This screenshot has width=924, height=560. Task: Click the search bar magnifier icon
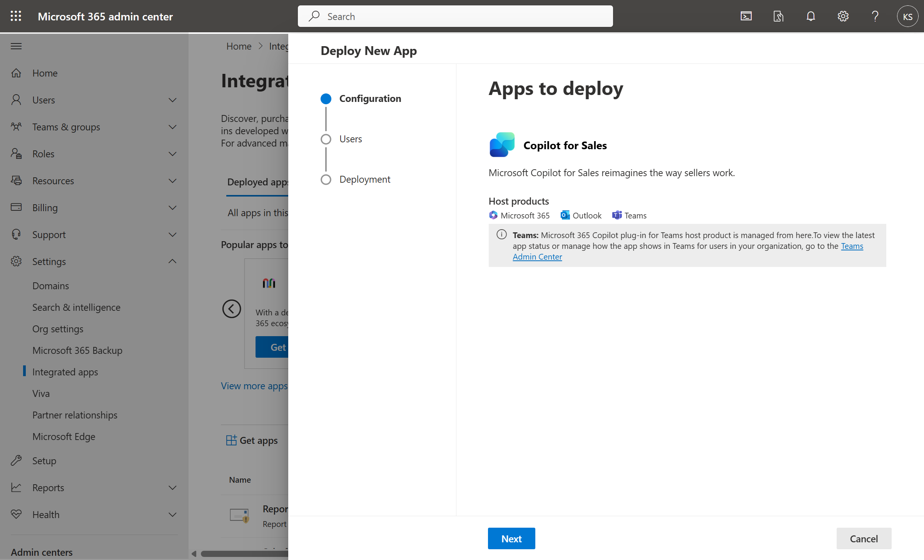pos(314,16)
